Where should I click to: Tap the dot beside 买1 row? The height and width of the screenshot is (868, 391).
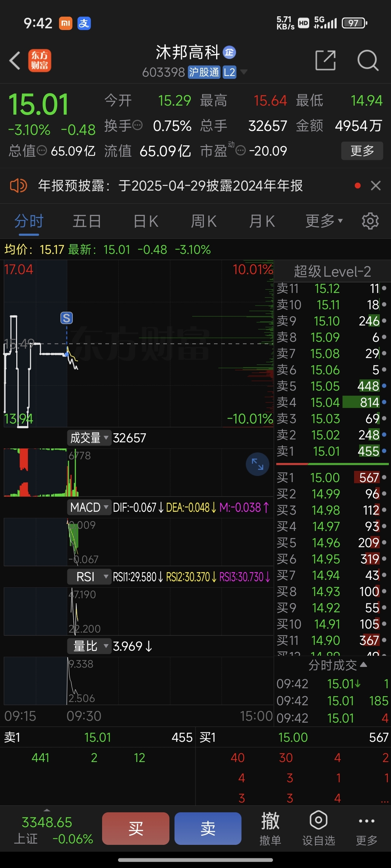point(384,477)
